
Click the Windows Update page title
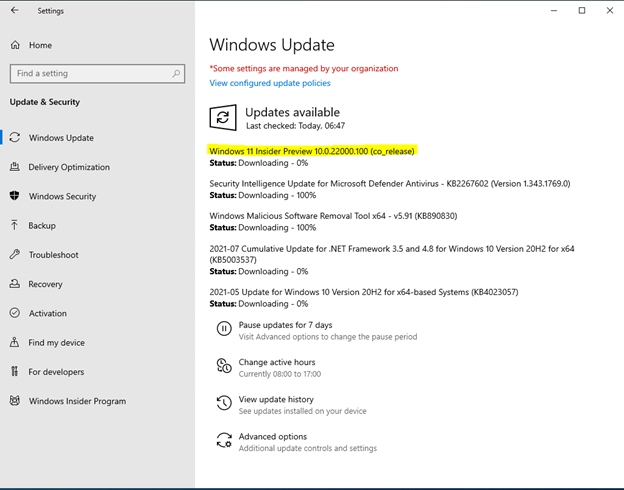pos(272,45)
